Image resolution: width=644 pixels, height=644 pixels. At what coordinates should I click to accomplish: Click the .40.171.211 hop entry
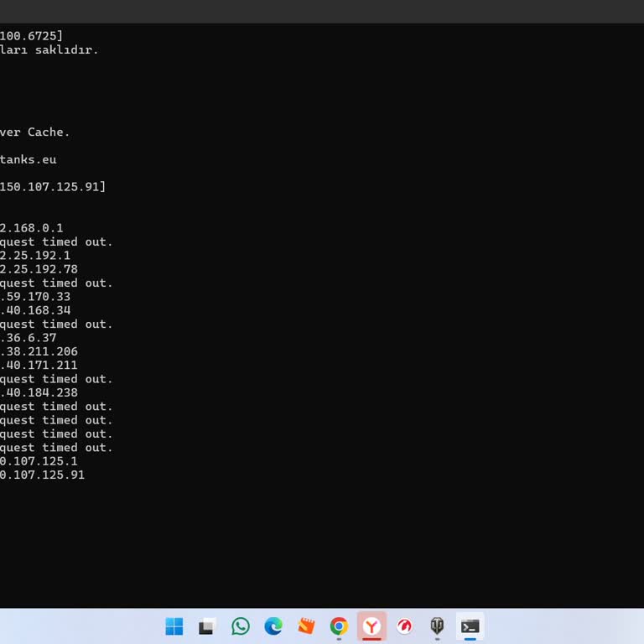coord(39,365)
